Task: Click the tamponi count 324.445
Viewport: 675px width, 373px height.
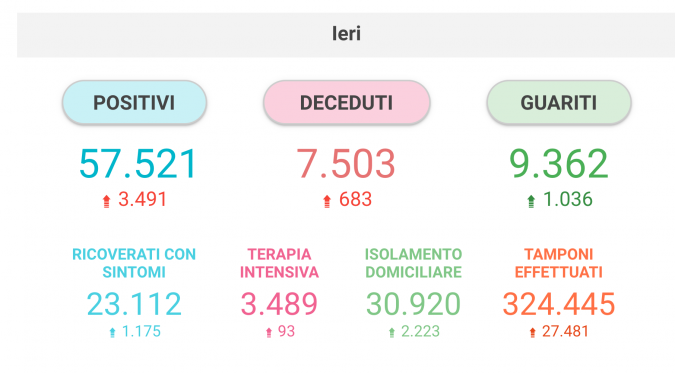Action: (x=559, y=304)
